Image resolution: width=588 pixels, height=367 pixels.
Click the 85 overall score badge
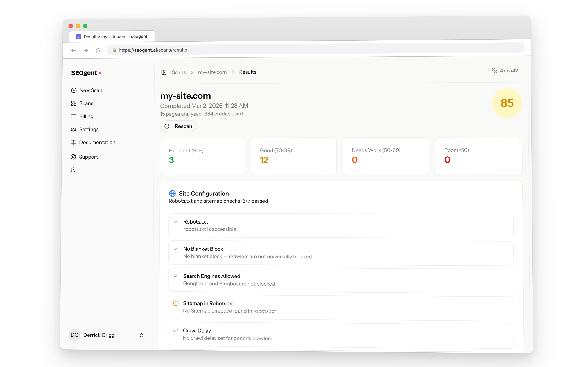pos(507,103)
